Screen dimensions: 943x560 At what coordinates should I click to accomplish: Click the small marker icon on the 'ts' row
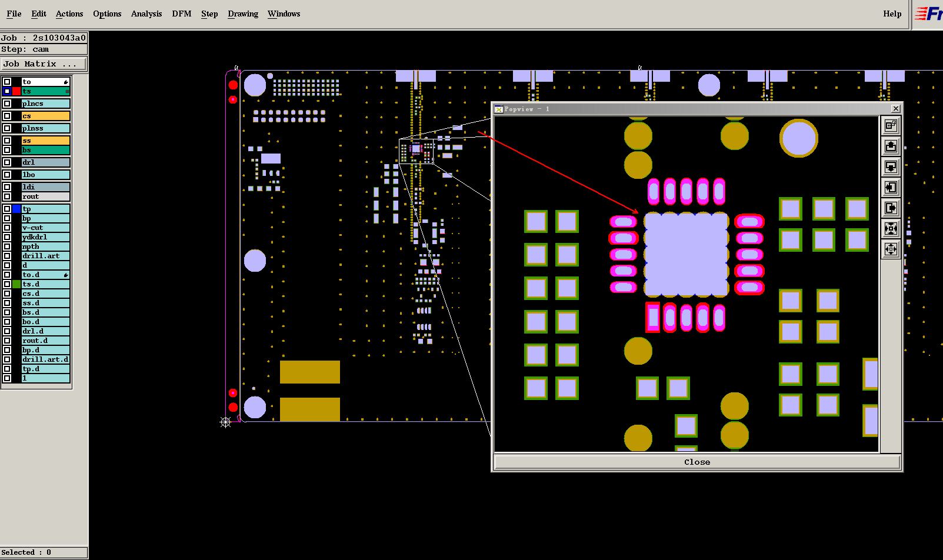(66, 91)
